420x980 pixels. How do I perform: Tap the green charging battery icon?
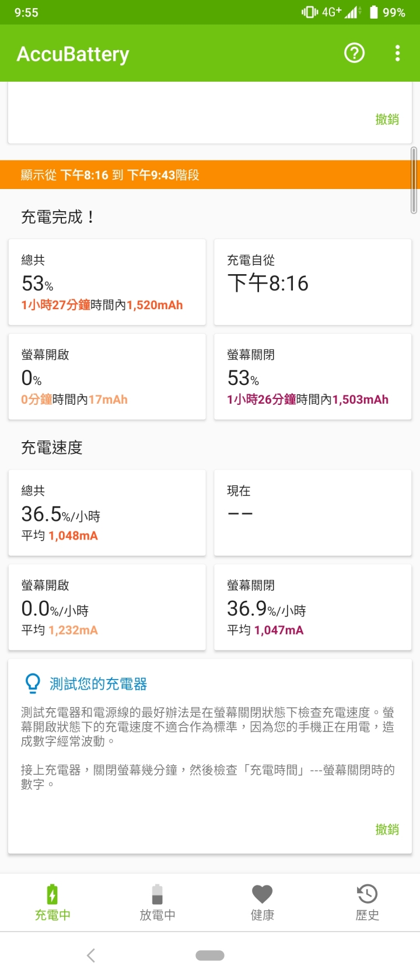pos(52,894)
